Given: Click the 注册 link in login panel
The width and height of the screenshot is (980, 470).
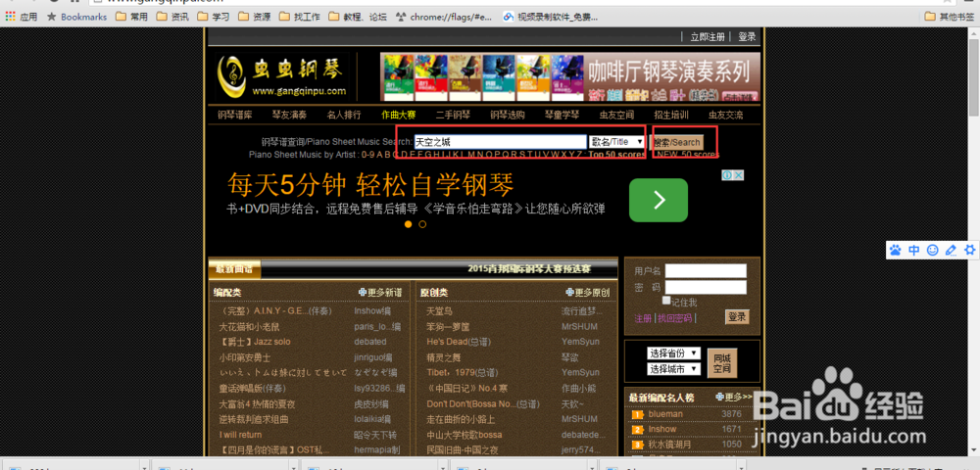Looking at the screenshot, I should pos(643,318).
